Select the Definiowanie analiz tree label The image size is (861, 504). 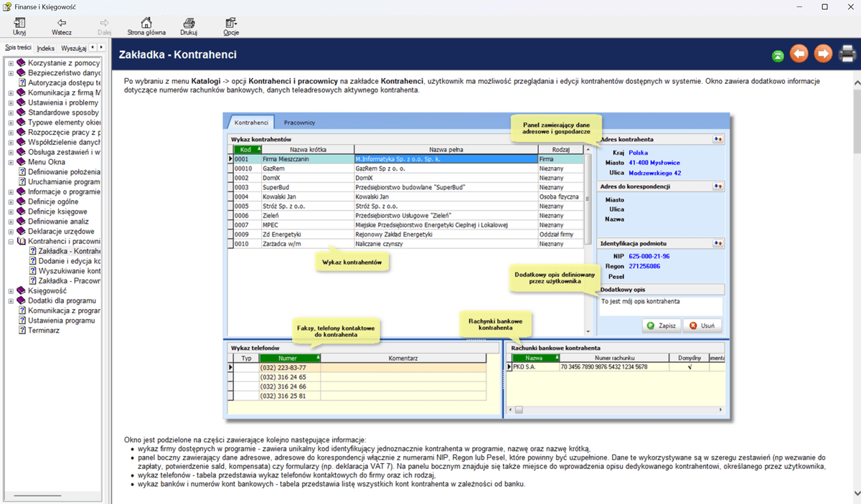(x=60, y=222)
